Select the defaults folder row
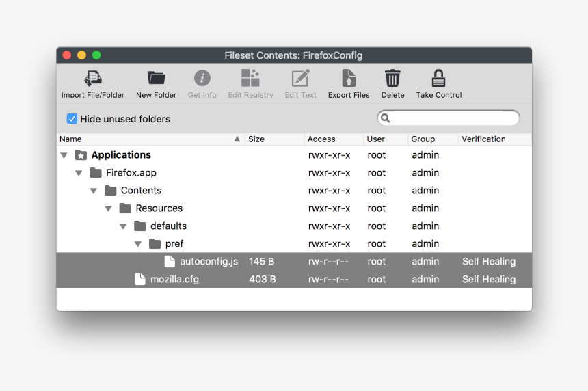 point(168,226)
